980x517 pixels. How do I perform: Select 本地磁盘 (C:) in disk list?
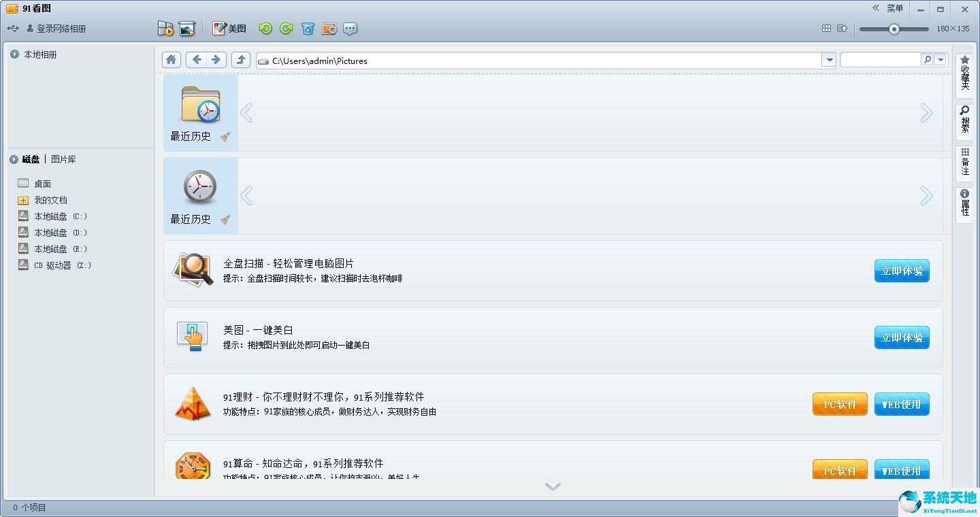point(60,216)
